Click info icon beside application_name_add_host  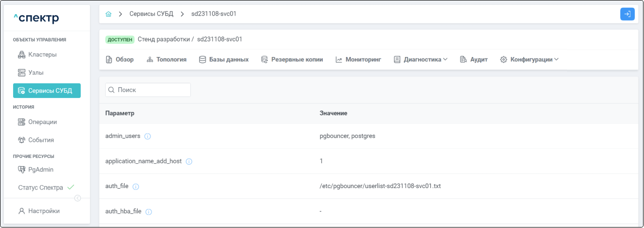tap(189, 162)
